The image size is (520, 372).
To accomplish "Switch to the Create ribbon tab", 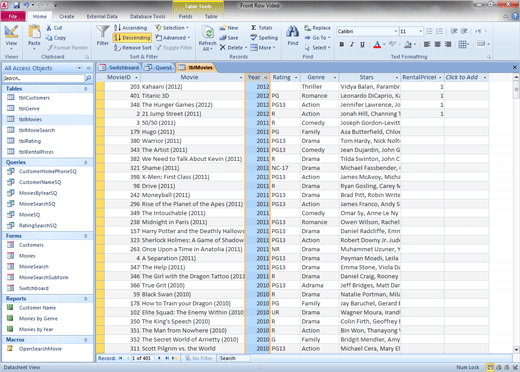I will (67, 16).
